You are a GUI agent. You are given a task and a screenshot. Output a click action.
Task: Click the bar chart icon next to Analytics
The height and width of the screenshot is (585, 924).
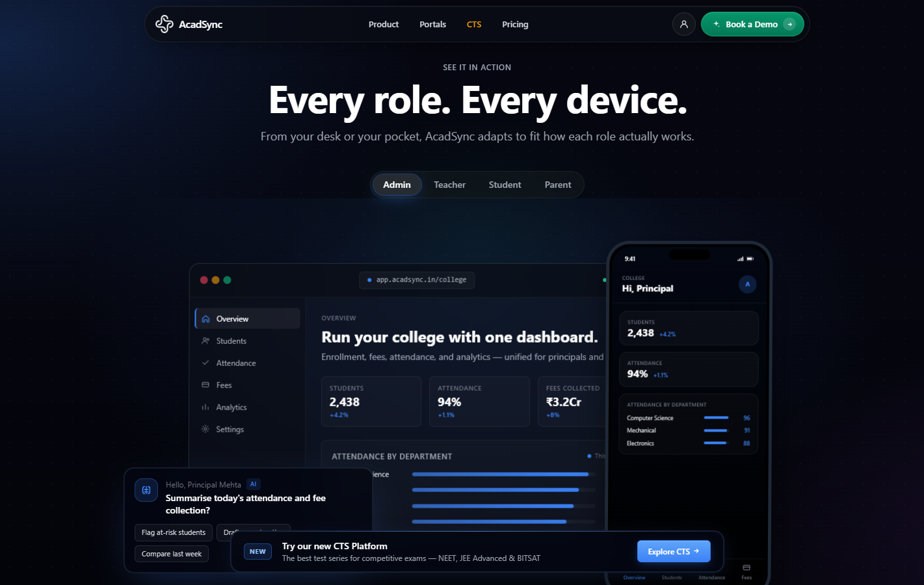pos(205,407)
